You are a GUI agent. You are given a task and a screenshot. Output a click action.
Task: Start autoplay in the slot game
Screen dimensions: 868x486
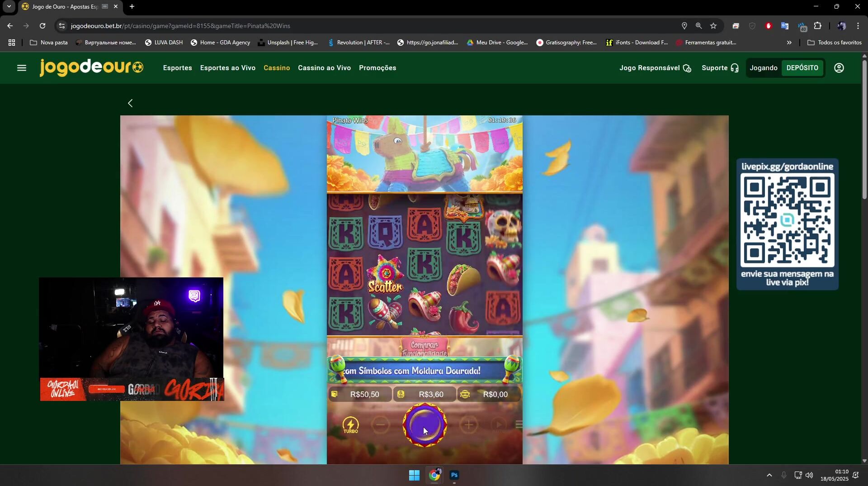499,424
